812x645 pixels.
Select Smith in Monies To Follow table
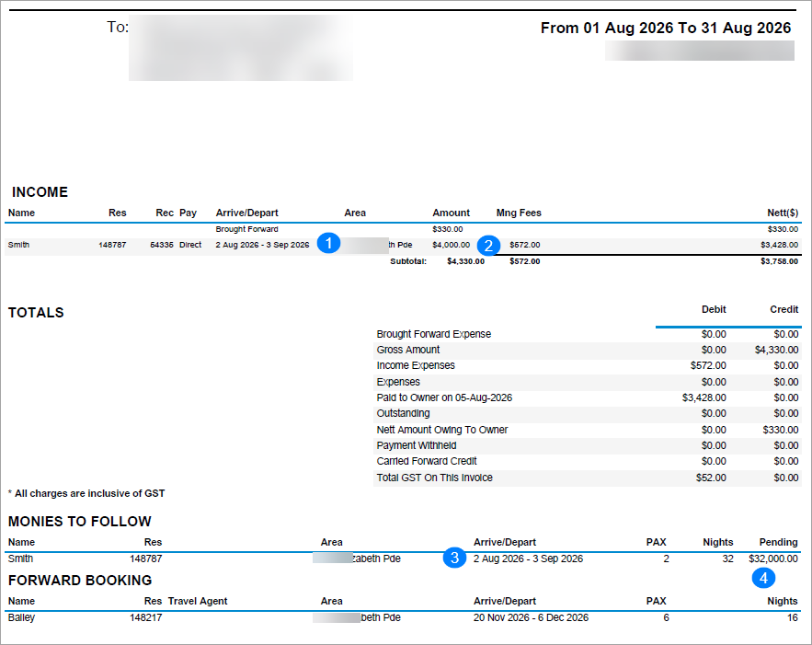pyautogui.click(x=21, y=559)
